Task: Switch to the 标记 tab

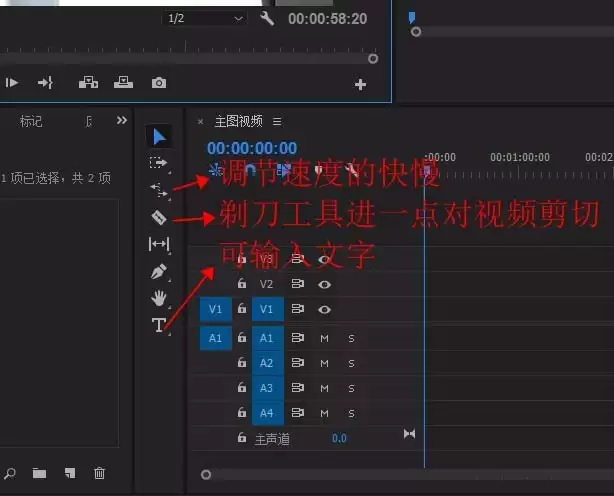Action: tap(31, 121)
